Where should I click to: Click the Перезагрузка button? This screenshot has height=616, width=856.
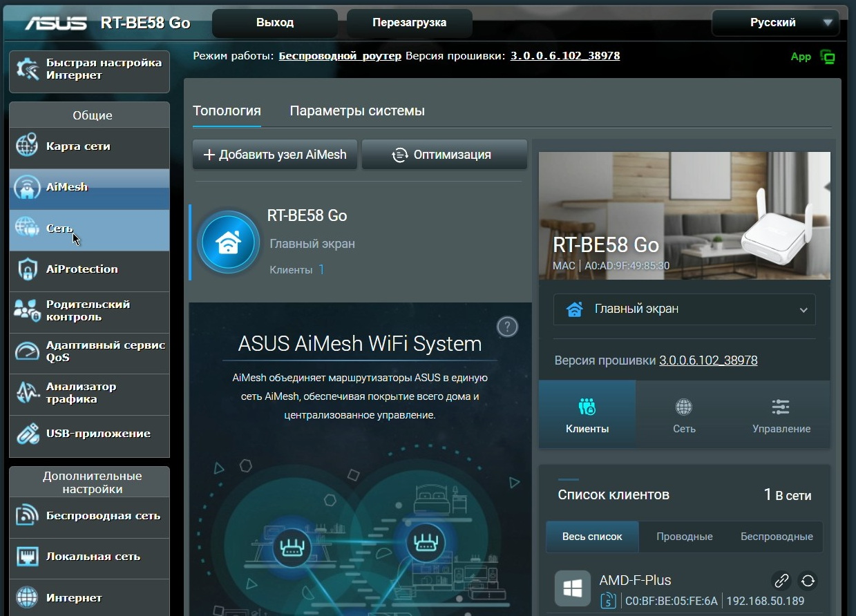point(409,23)
